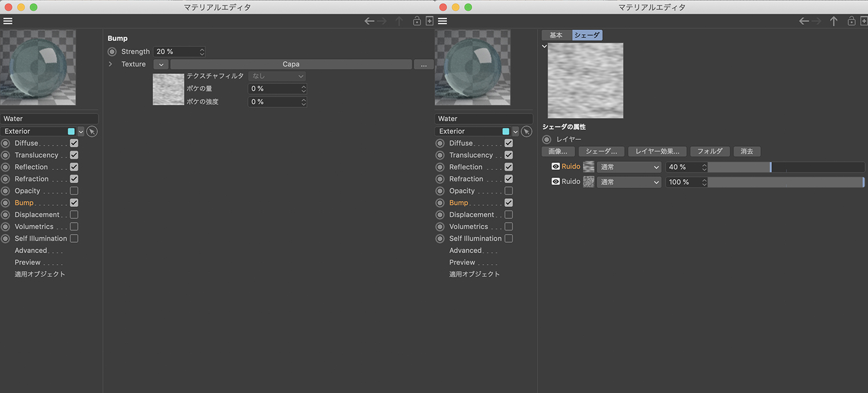The height and width of the screenshot is (393, 868).
Task: Click the Bump Strength 20 % input field
Action: [175, 52]
